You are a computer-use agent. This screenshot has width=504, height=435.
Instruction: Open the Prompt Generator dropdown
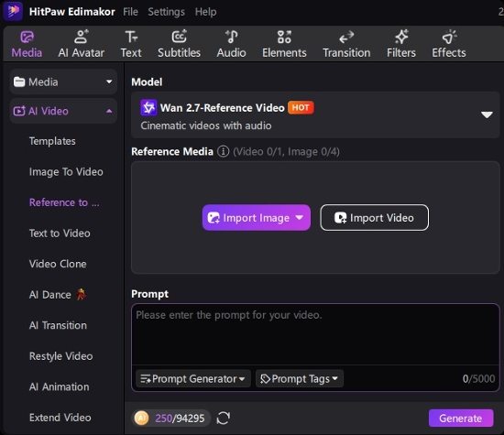(192, 379)
